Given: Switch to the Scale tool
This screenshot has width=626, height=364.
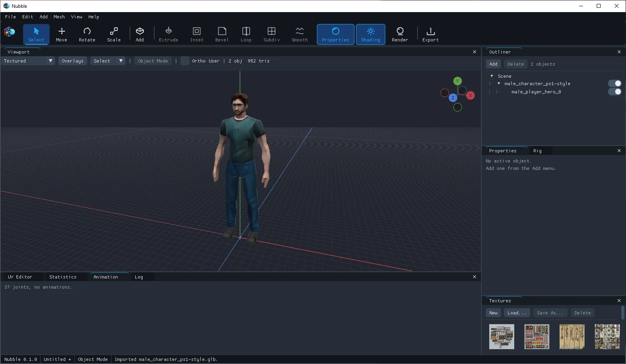Looking at the screenshot, I should click(114, 34).
